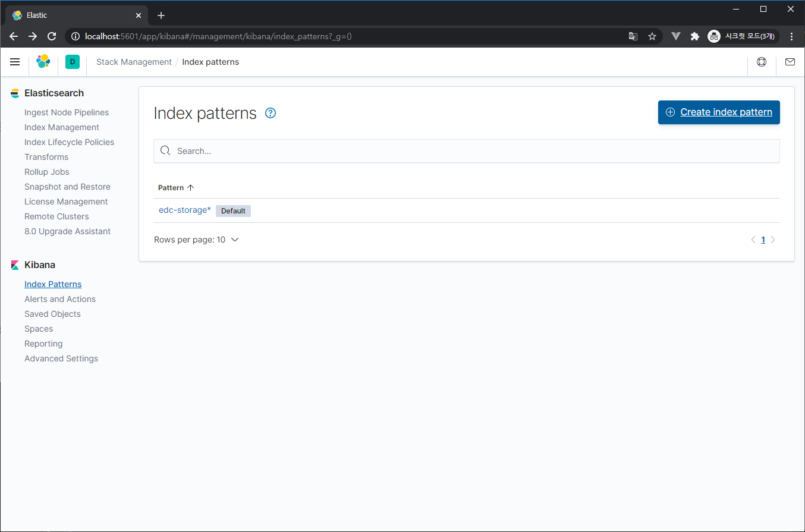The width and height of the screenshot is (805, 532).
Task: Select page 1 in pagination
Action: [763, 240]
